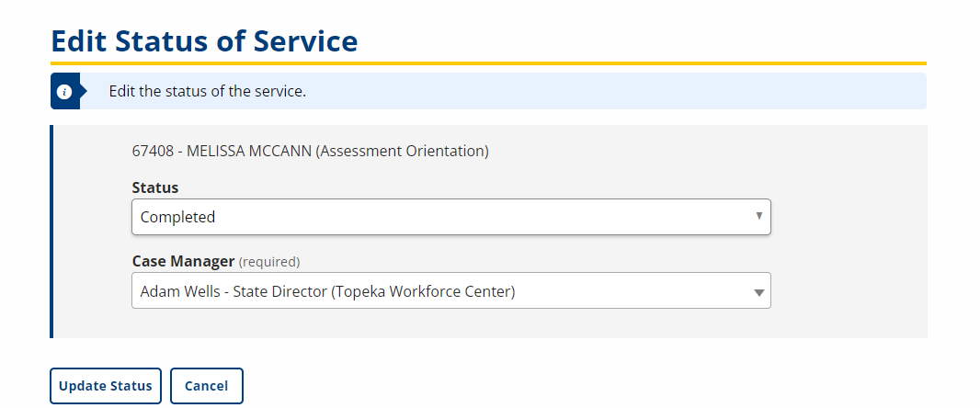The image size is (980, 408).
Task: Select the "Completed" value text
Action: coord(177,218)
